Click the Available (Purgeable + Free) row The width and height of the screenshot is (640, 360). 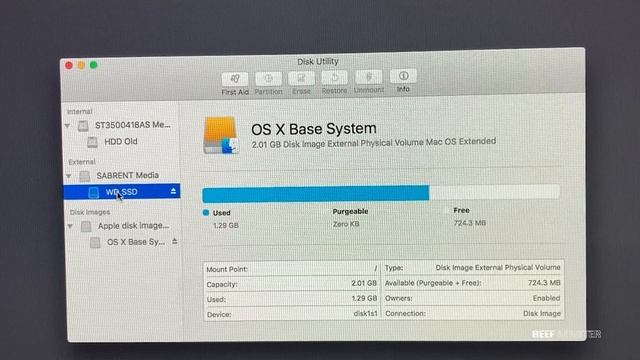point(473,283)
